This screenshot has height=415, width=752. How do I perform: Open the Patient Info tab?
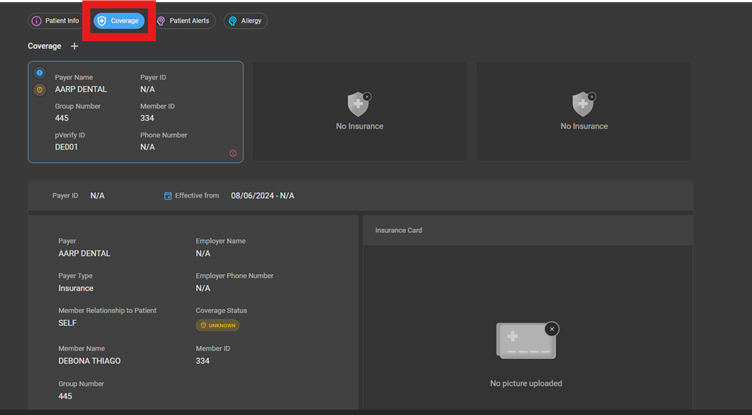coord(57,20)
